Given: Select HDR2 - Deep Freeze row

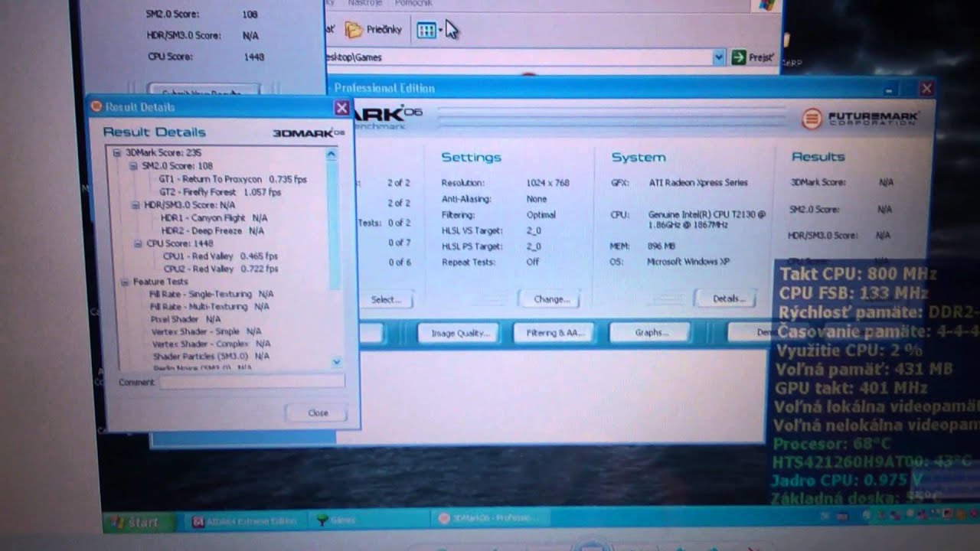Looking at the screenshot, I should point(212,230).
